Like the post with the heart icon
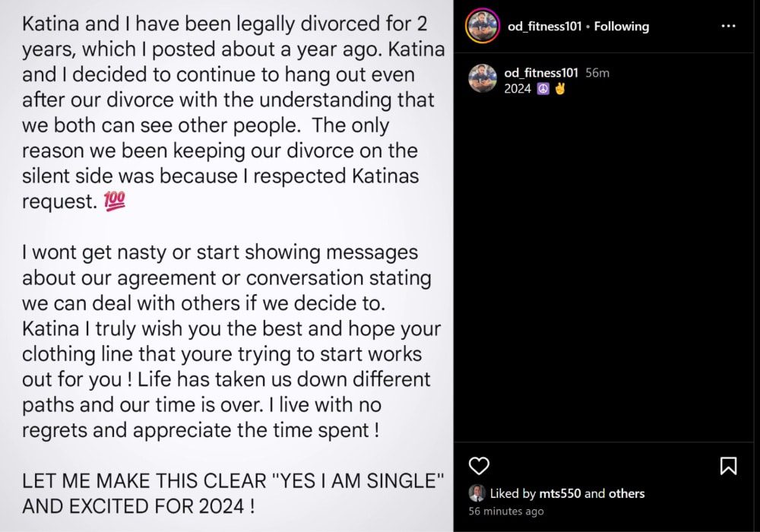 coord(480,466)
